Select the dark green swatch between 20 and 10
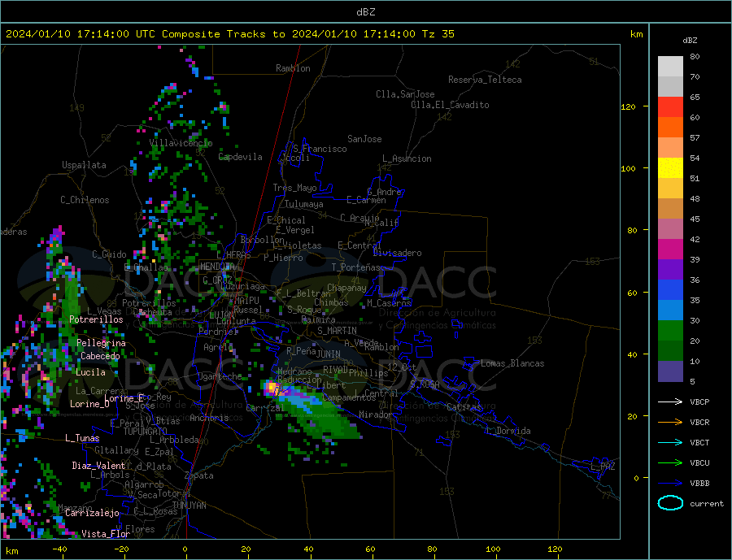Screen dimensions: 732x560 [x=670, y=351]
